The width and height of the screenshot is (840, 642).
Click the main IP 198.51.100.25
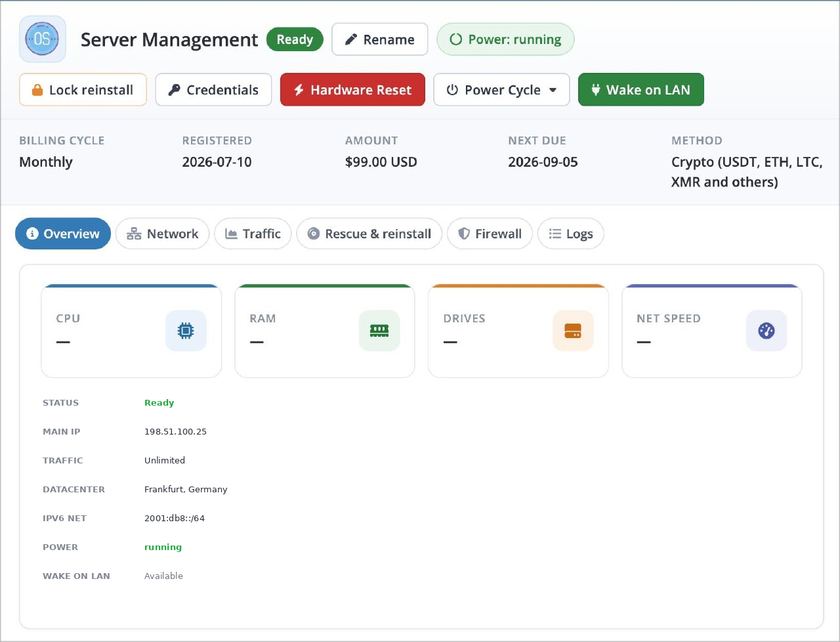click(175, 432)
